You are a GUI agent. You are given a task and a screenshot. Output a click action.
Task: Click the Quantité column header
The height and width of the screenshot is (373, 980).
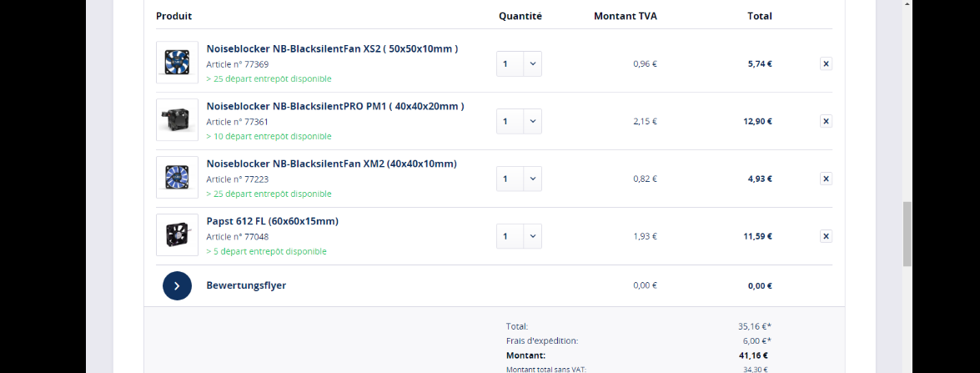520,16
